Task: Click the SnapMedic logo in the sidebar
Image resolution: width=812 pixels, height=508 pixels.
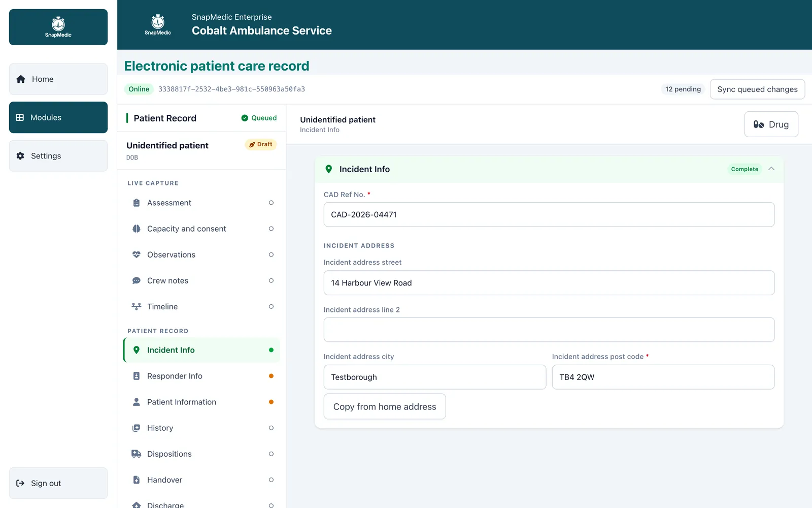Action: pyautogui.click(x=58, y=27)
